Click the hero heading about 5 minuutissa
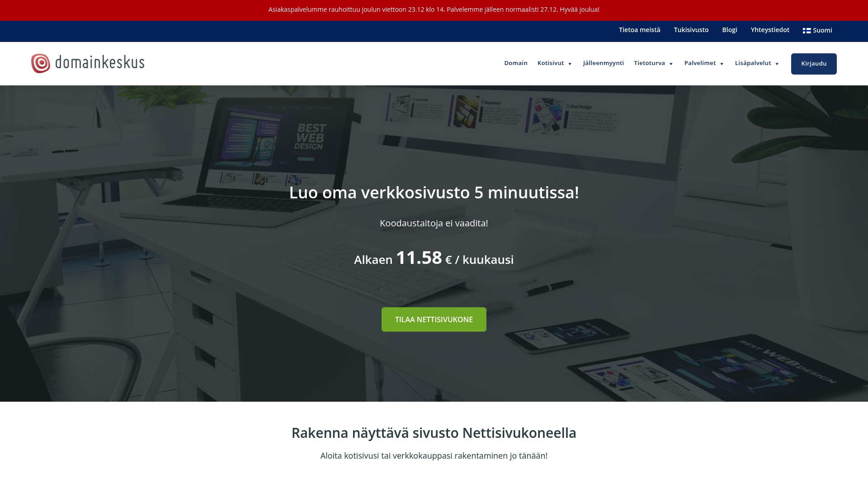This screenshot has height=488, width=868. pos(434,192)
